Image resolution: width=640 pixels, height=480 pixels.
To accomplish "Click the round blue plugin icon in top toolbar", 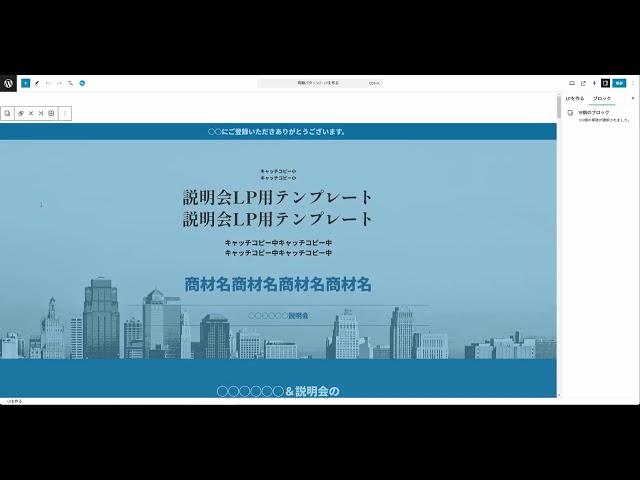I will [82, 83].
